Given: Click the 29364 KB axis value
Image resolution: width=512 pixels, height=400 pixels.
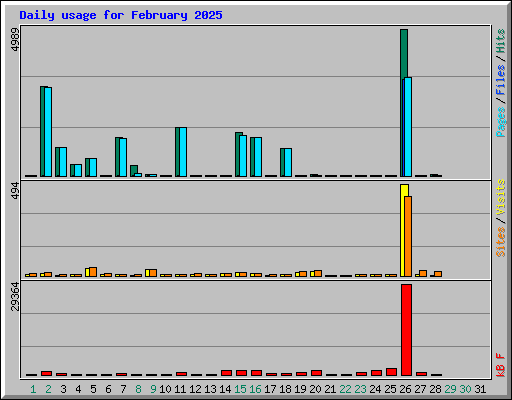Looking at the screenshot, I should click(15, 296).
